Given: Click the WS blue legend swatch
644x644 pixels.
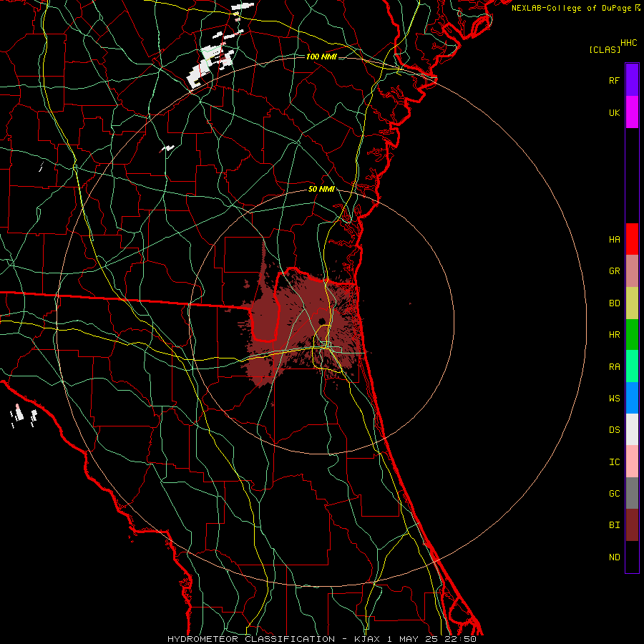Looking at the screenshot, I should pos(632,398).
